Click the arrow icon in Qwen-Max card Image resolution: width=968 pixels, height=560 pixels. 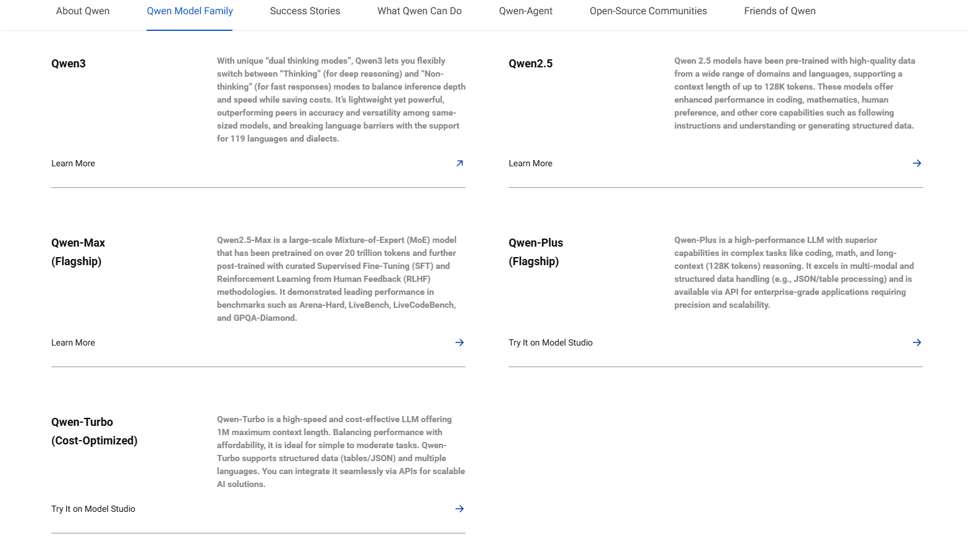pyautogui.click(x=459, y=342)
